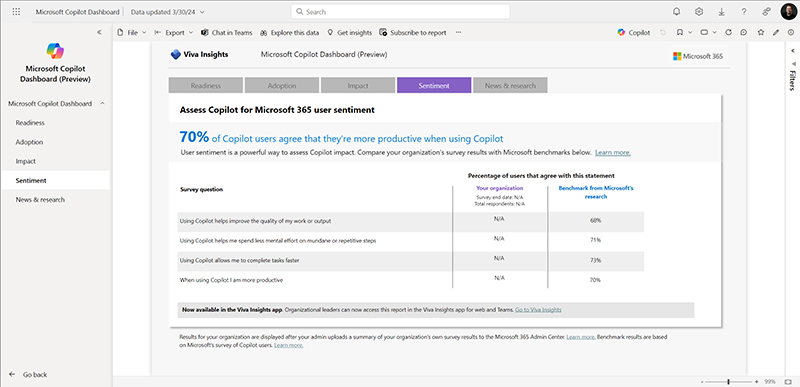This screenshot has width=800, height=387.
Task: Switch to the Adoption tab
Action: [282, 85]
